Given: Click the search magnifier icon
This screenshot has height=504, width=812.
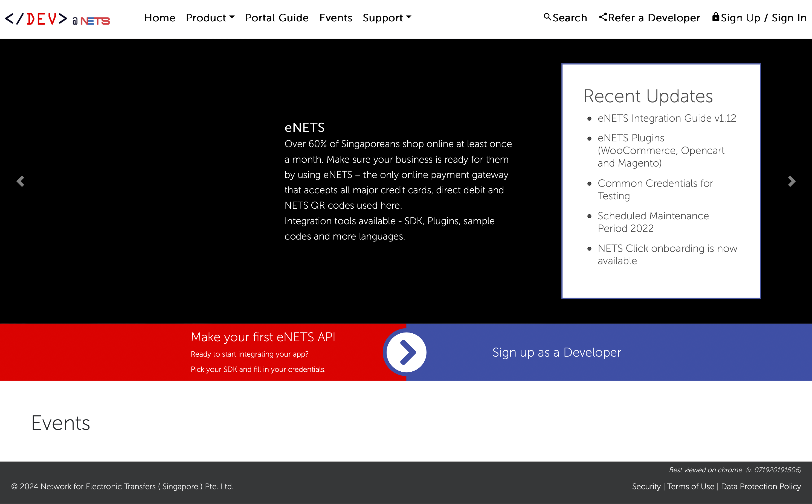Looking at the screenshot, I should click(x=547, y=17).
